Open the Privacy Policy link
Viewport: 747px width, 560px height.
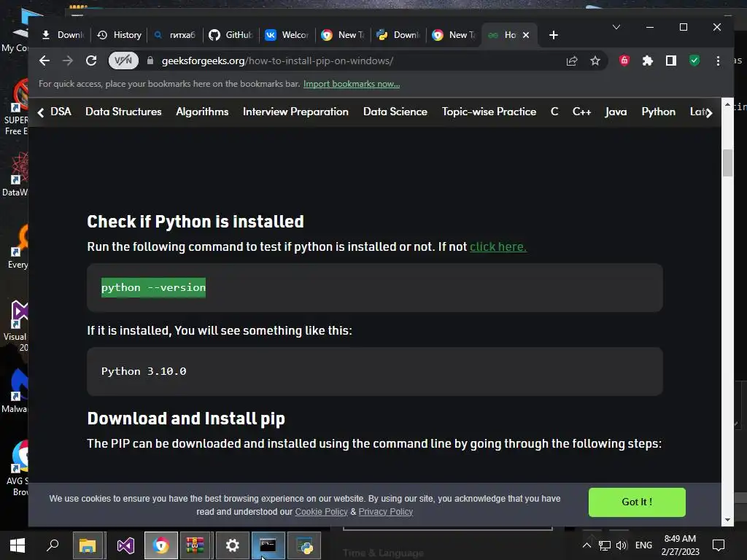(x=385, y=512)
